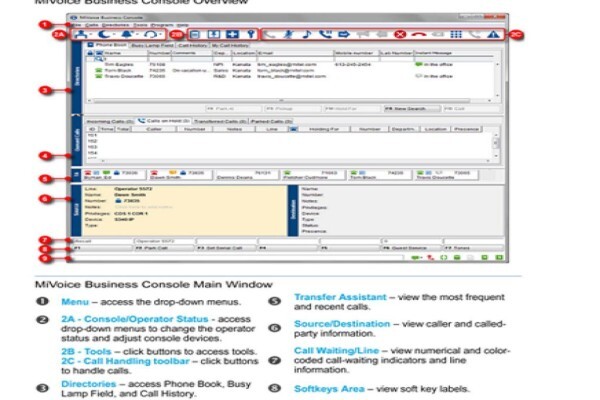This screenshot has height=400, width=600.
Task: Click the first Tools icon showing a window
Action: (195, 34)
